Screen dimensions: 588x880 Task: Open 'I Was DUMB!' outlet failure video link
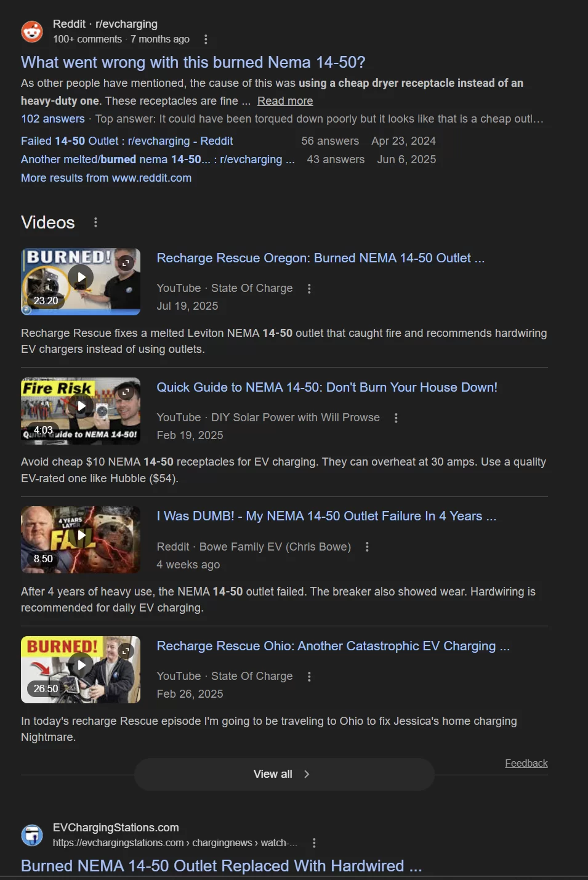[x=326, y=516]
